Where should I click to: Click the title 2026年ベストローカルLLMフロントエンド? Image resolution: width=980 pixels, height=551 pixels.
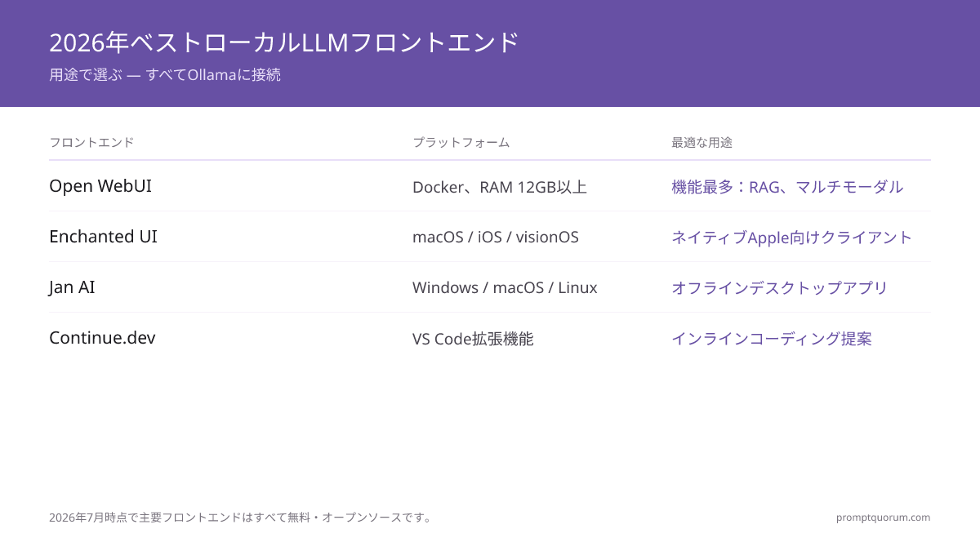point(284,42)
